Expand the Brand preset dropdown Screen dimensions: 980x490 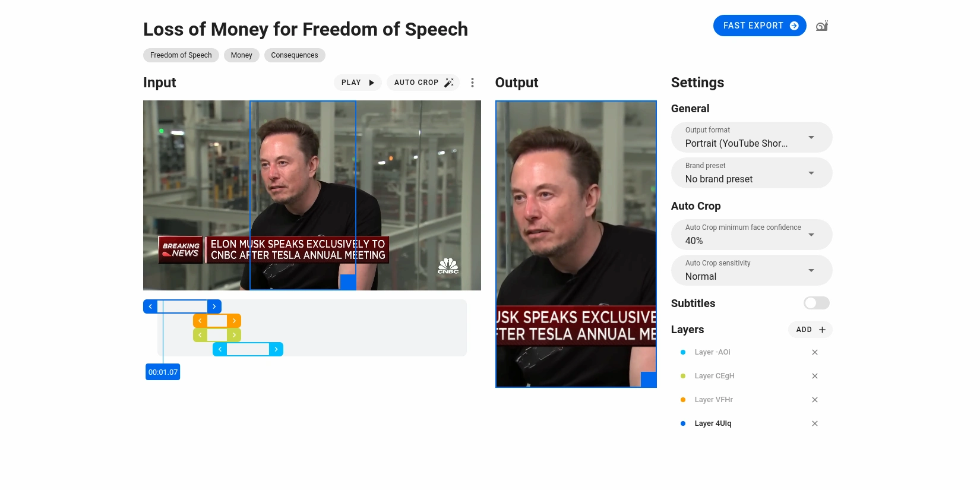(751, 173)
